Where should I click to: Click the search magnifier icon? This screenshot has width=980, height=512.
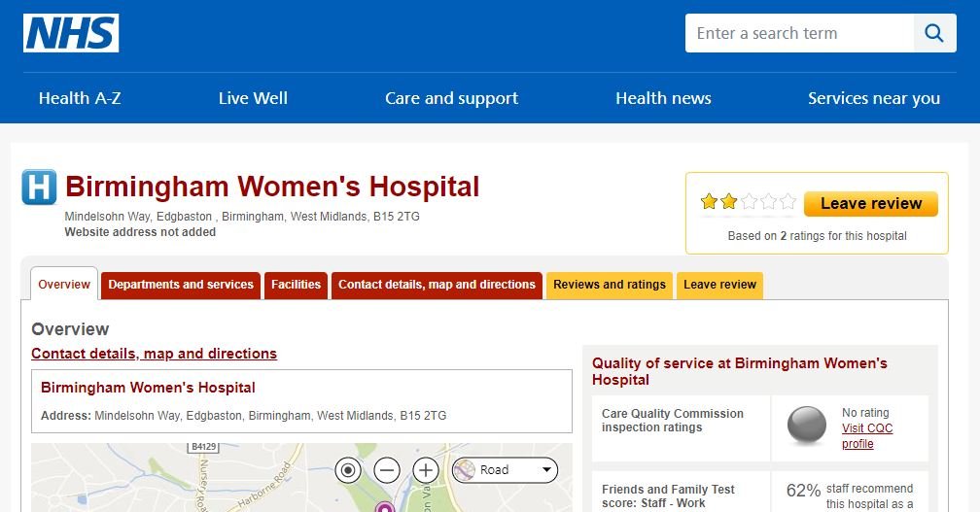pos(934,33)
